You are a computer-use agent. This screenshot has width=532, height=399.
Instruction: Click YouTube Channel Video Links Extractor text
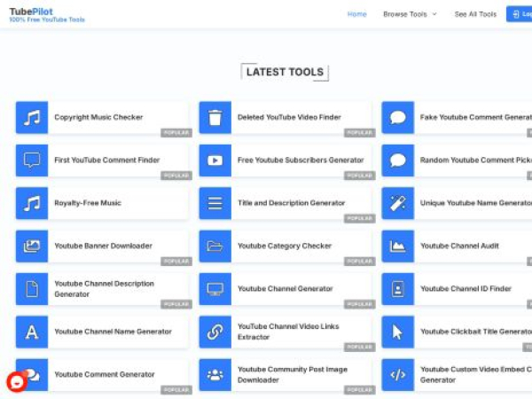288,332
